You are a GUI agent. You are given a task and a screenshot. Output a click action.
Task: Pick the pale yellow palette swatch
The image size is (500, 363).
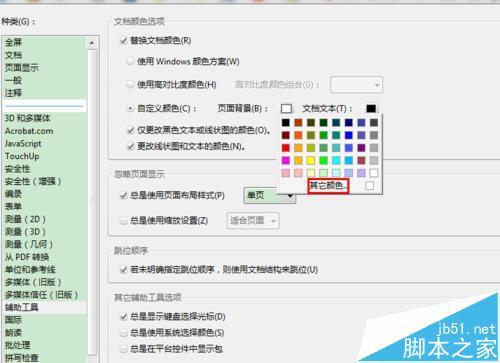click(311, 173)
